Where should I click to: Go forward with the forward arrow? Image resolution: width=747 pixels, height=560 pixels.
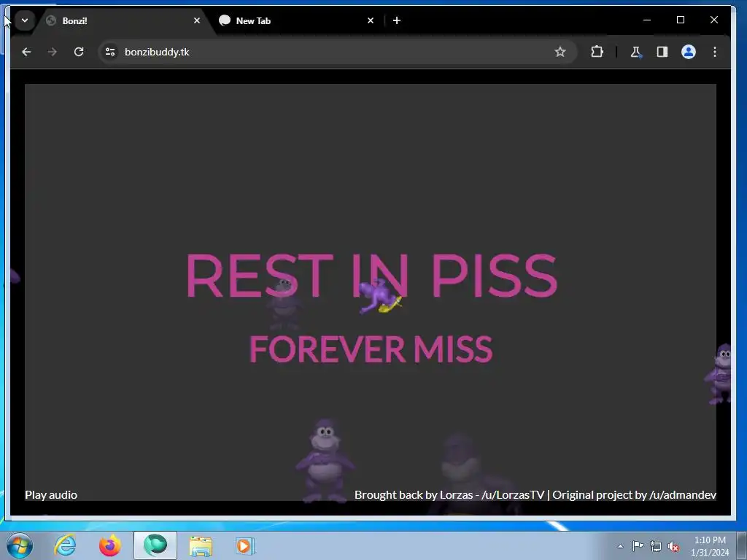tap(53, 52)
